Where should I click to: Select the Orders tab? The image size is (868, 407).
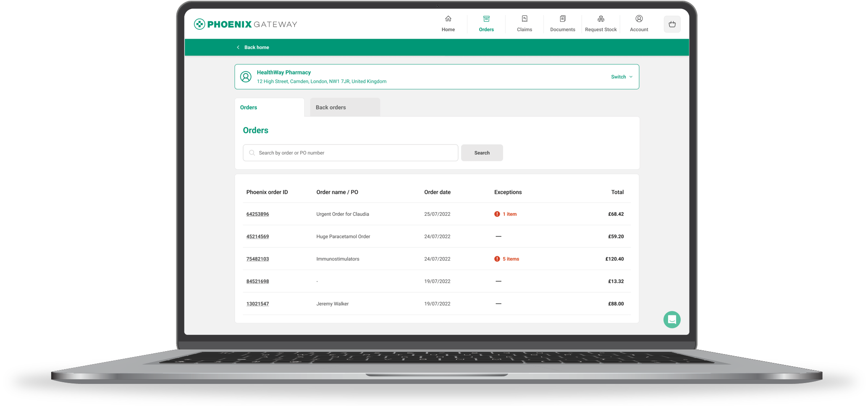coord(248,107)
